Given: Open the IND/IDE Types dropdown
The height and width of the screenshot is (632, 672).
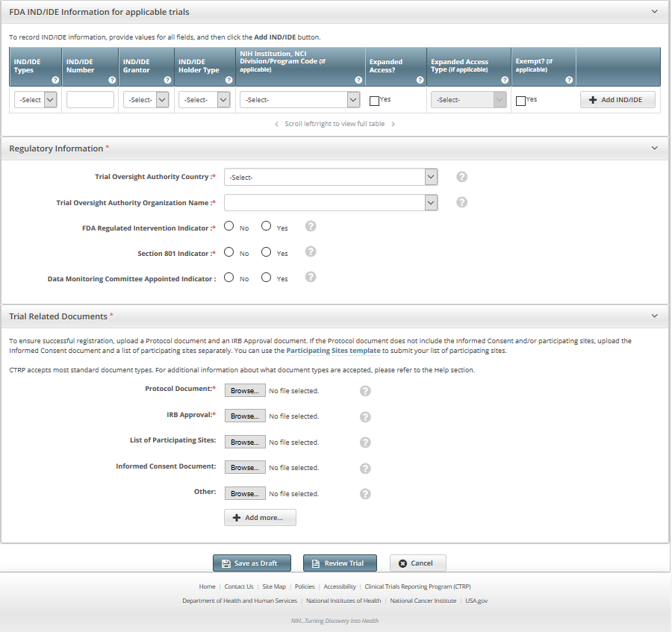Looking at the screenshot, I should [x=36, y=100].
